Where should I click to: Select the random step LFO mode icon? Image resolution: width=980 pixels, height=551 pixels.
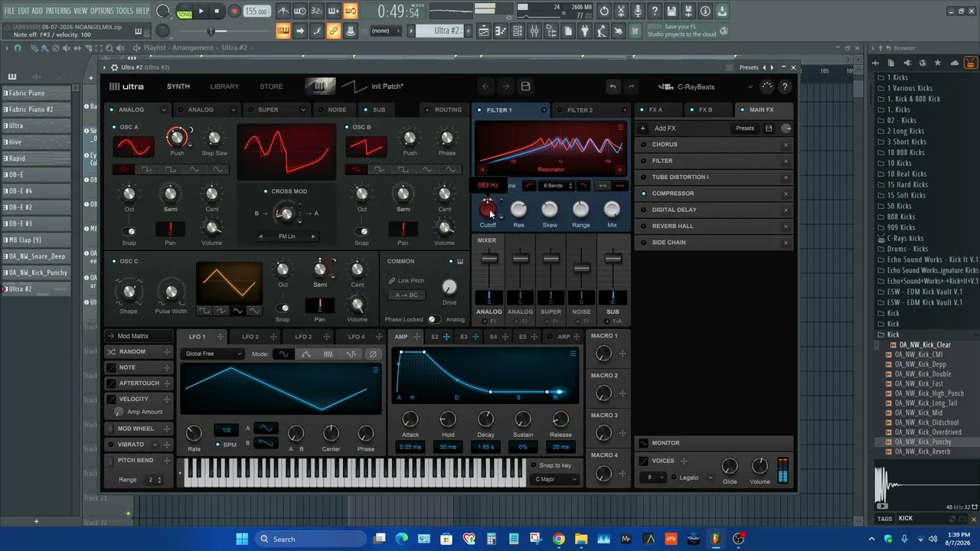[x=351, y=354]
